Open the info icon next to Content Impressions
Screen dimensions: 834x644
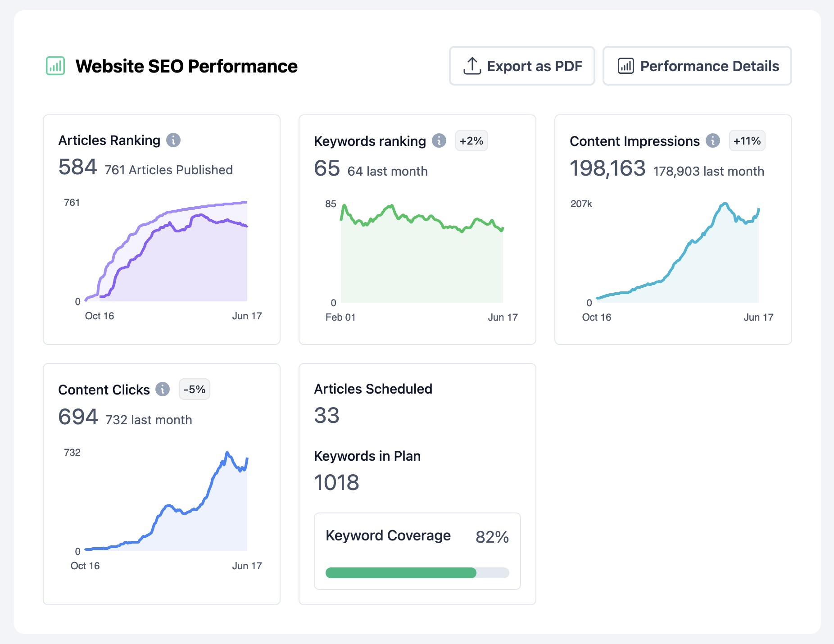(x=713, y=141)
